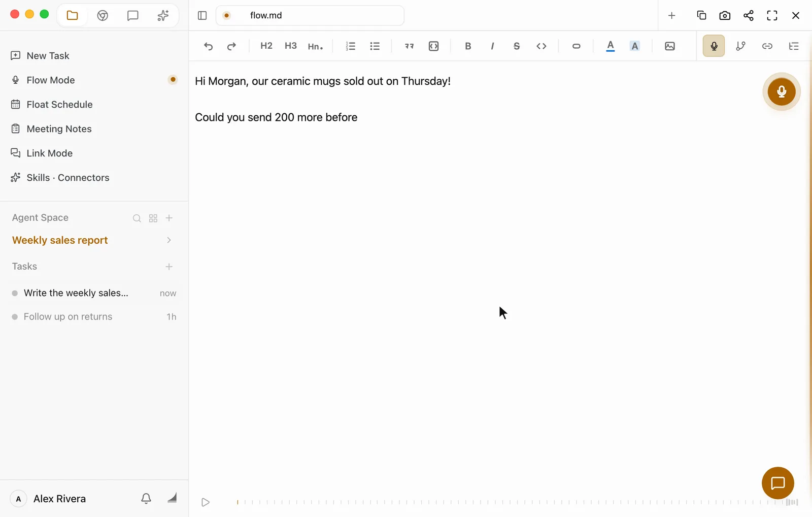Pick the text highlight color
The image size is (812, 517).
coord(635,46)
